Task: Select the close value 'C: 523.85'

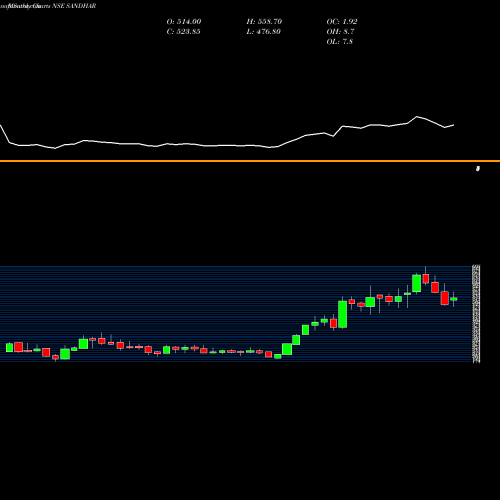Action: [x=183, y=32]
